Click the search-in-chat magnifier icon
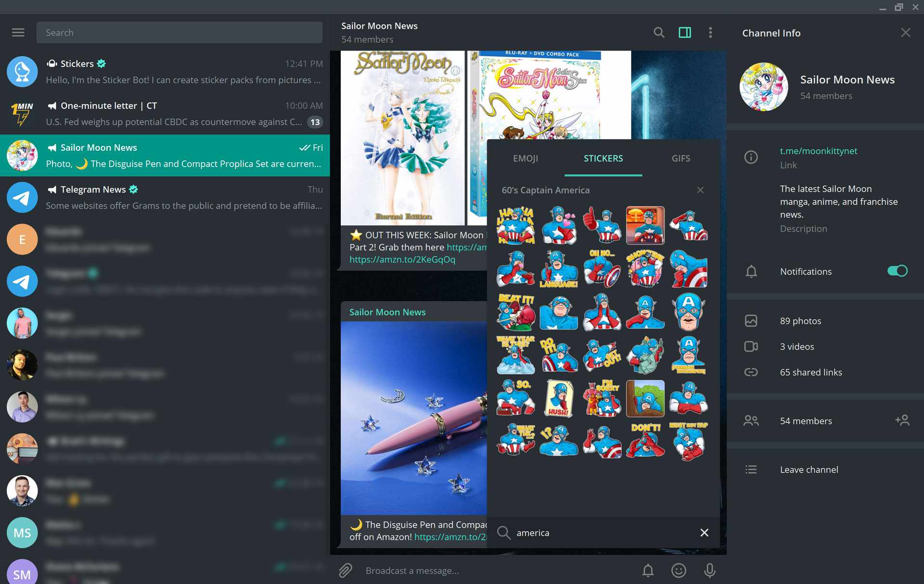 click(x=659, y=32)
